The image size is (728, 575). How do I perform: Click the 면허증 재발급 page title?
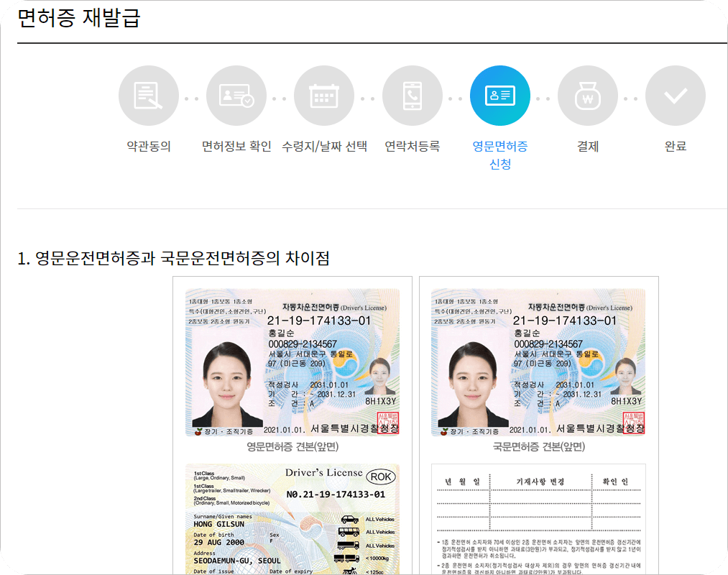78,18
